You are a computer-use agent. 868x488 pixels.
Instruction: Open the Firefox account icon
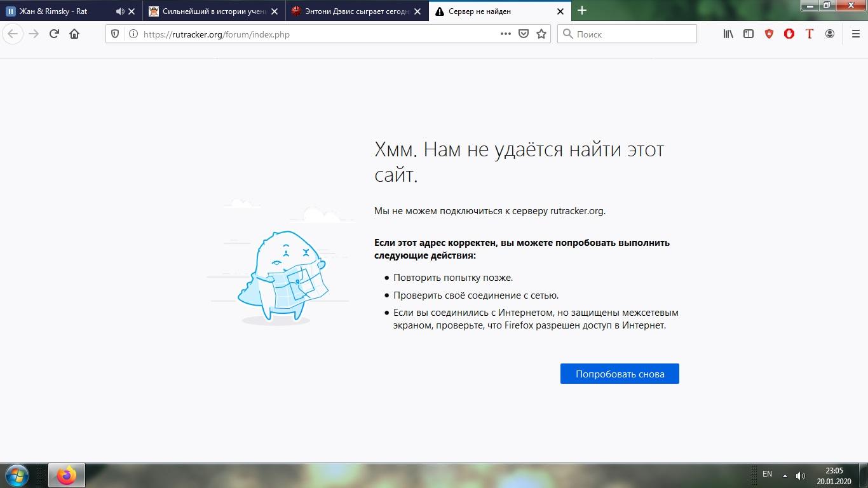[x=829, y=34]
